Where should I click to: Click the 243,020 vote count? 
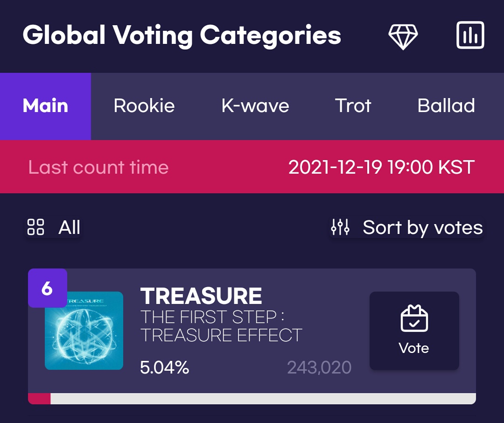pos(319,367)
